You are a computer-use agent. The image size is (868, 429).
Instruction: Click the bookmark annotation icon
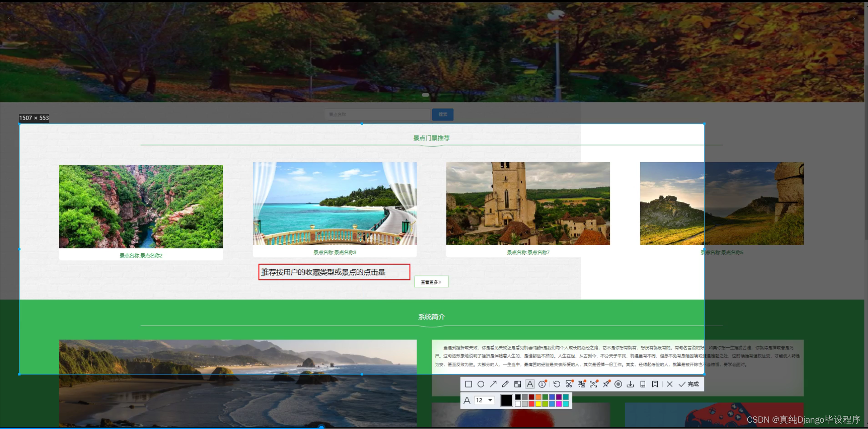[x=656, y=384]
